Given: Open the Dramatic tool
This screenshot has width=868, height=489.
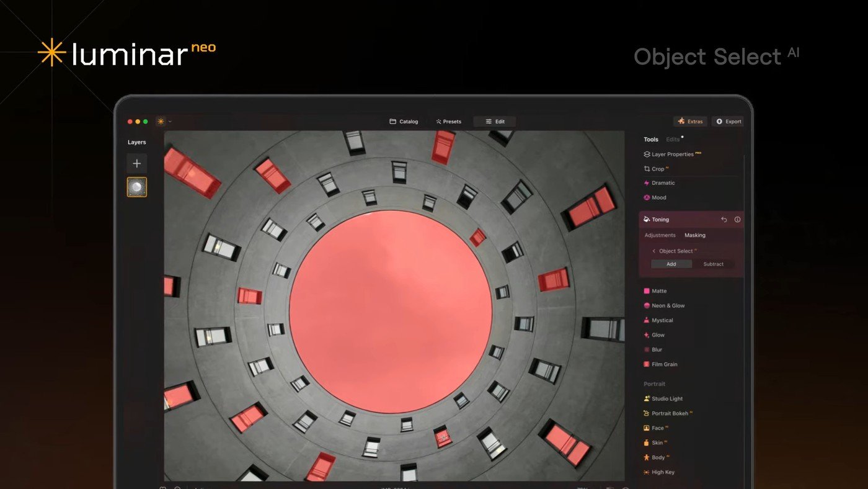Looking at the screenshot, I should pos(660,183).
